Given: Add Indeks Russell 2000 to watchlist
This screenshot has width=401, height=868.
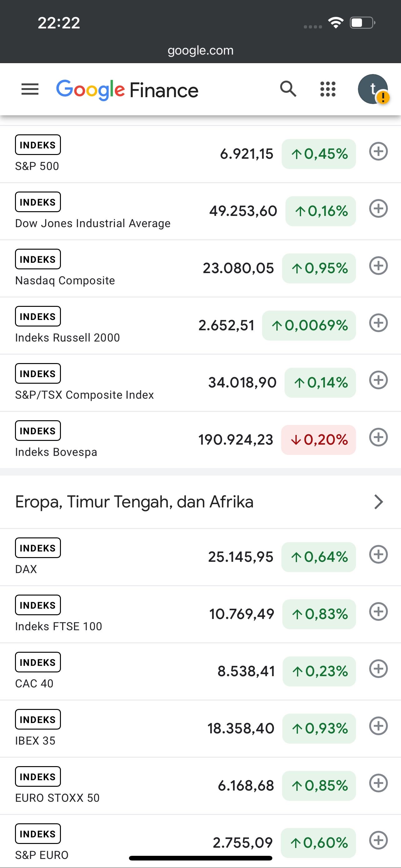Looking at the screenshot, I should click(x=379, y=323).
